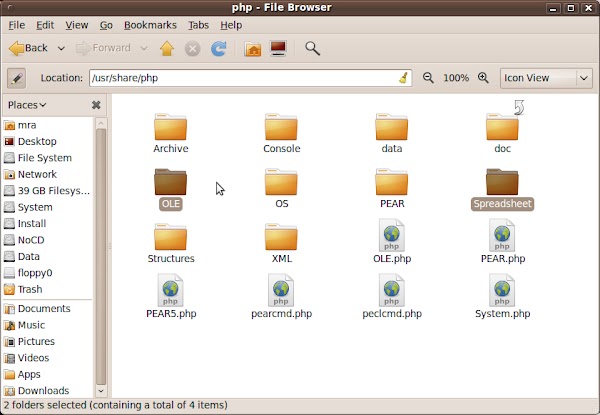Go back with the Back arrow button
600x415 pixels.
click(28, 48)
